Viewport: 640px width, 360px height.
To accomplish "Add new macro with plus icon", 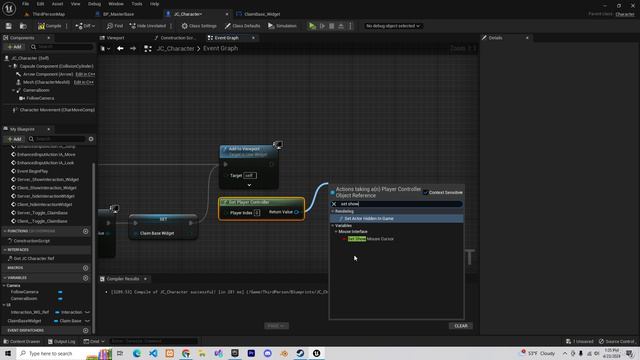I will tap(85, 268).
